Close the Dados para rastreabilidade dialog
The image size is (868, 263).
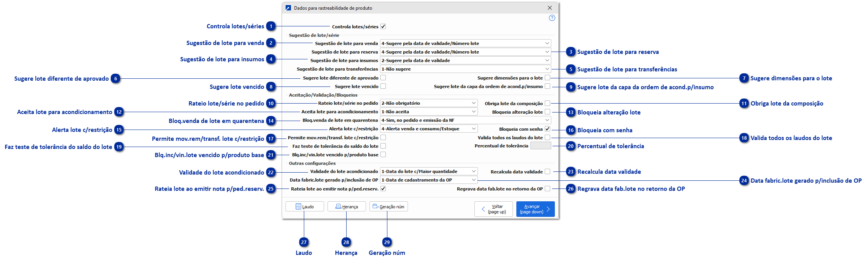point(549,8)
